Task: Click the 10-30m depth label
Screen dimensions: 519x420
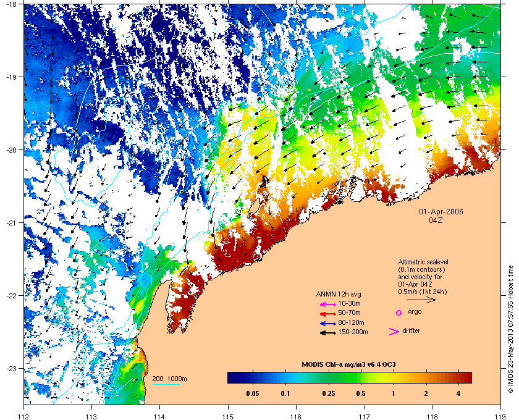Action: [349, 303]
